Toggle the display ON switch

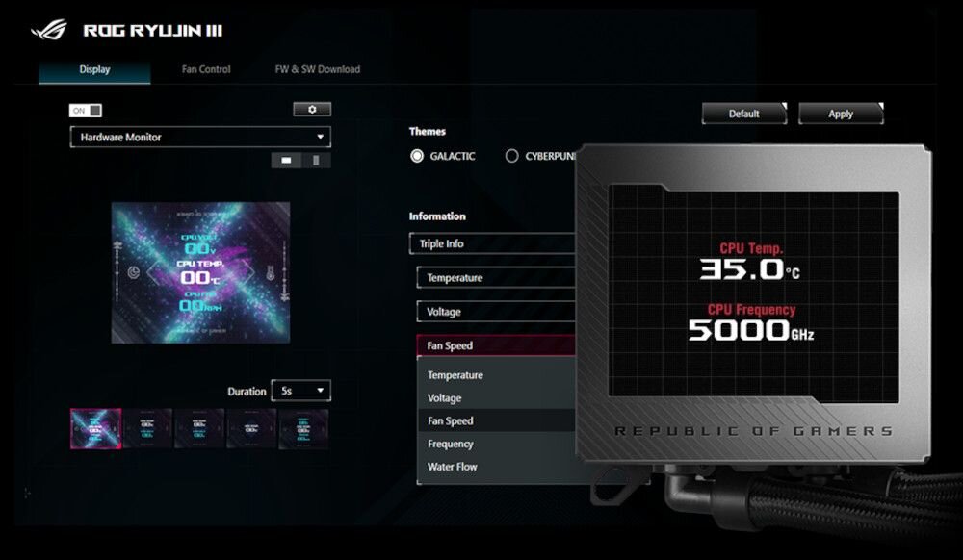click(x=85, y=110)
